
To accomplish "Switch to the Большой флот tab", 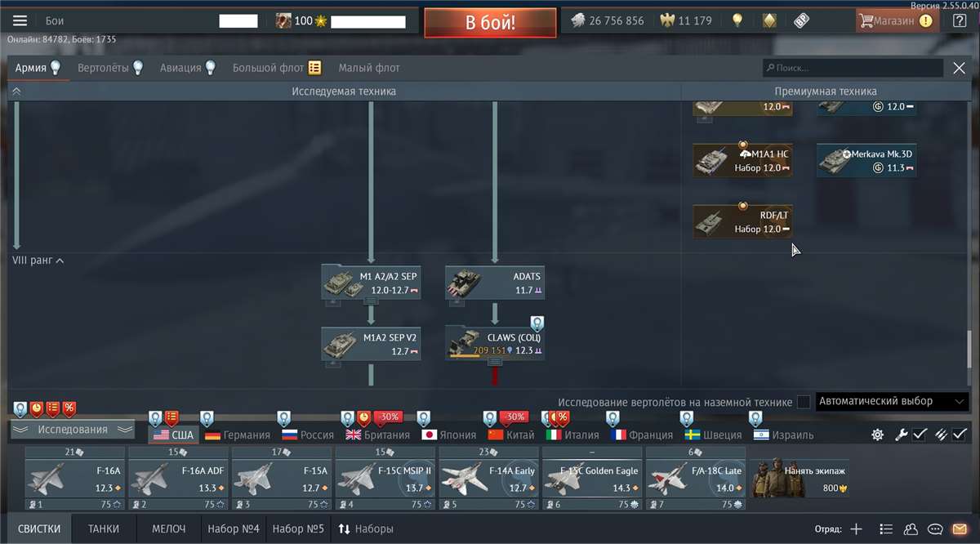I will (x=277, y=68).
